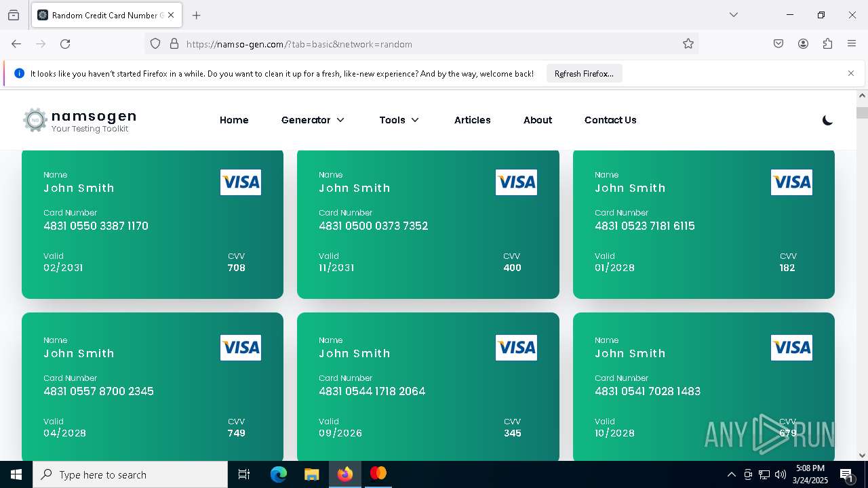Click CVV value 749
The image size is (868, 488).
pyautogui.click(x=237, y=433)
